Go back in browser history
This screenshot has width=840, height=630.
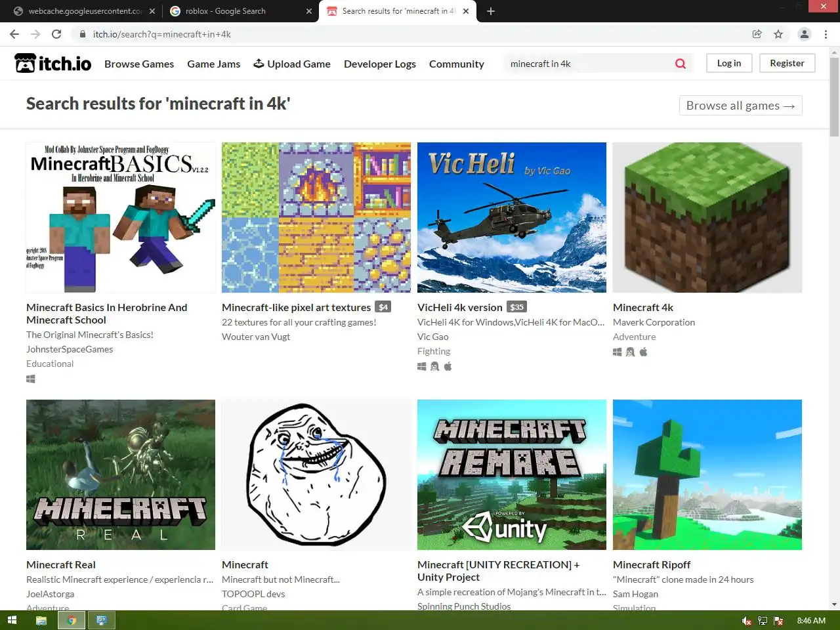pyautogui.click(x=14, y=34)
